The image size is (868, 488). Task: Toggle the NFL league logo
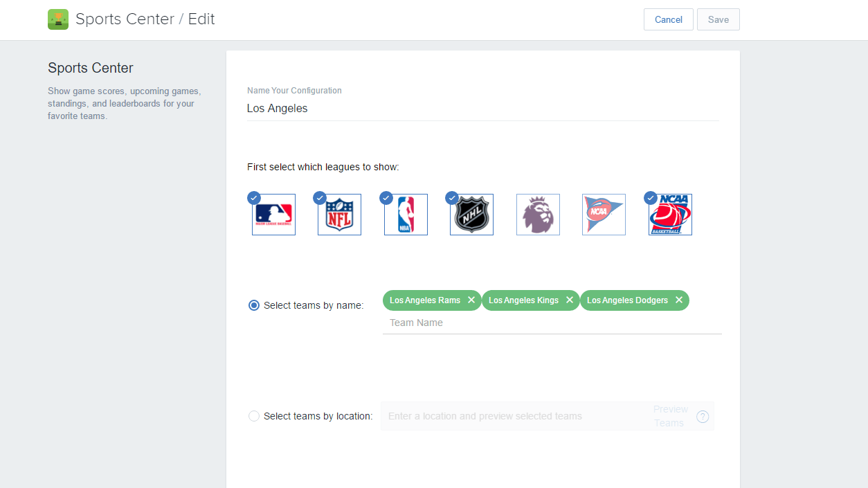(339, 215)
